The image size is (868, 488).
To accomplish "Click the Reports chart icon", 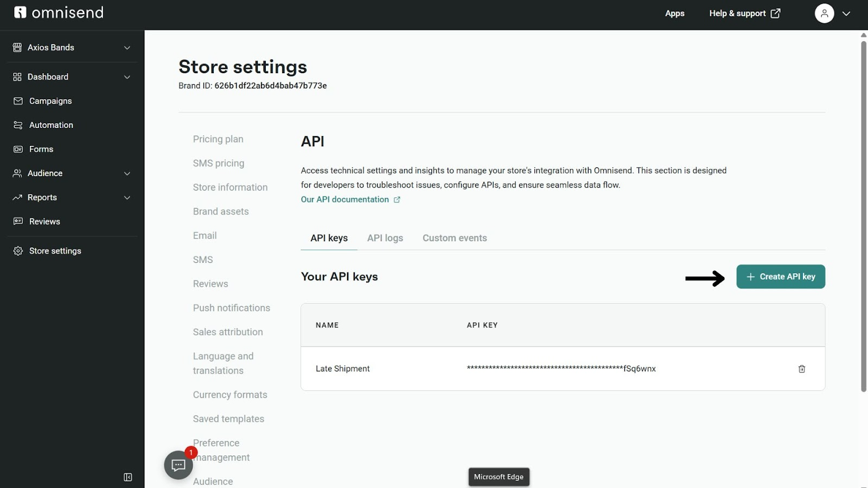I will [x=17, y=197].
